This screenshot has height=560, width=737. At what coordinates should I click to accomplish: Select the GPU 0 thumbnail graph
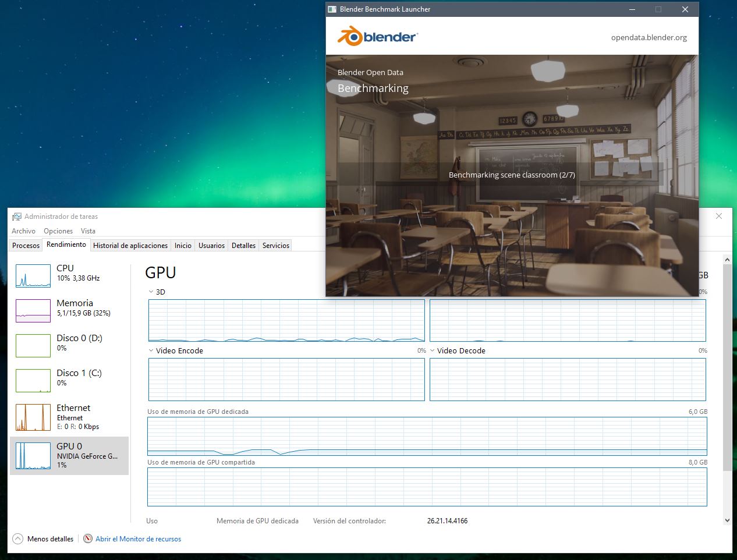pos(33,456)
